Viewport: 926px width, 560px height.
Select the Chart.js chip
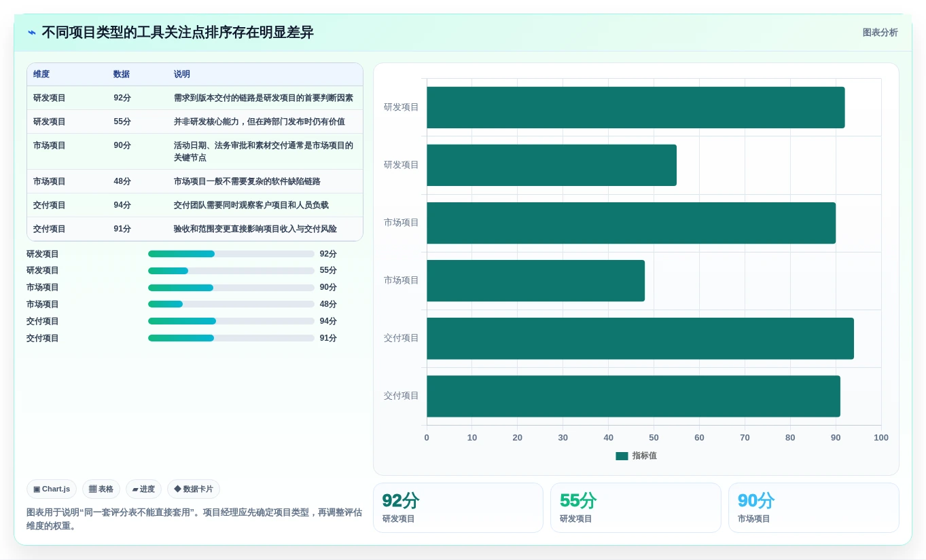[52, 489]
